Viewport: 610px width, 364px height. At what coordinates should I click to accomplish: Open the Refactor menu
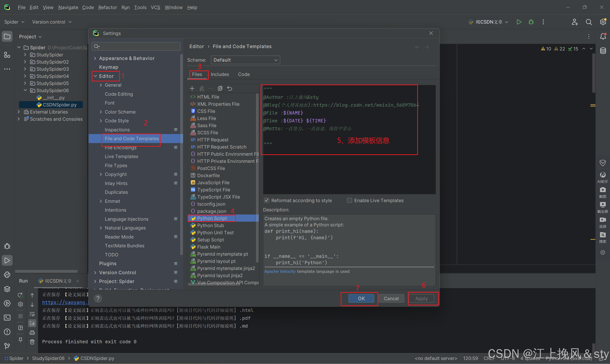107,7
